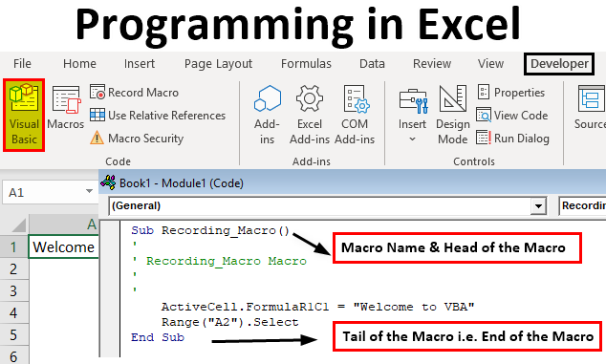Screen dimensions: 606x364
Task: Open the XML Source pane
Action: pos(590,108)
